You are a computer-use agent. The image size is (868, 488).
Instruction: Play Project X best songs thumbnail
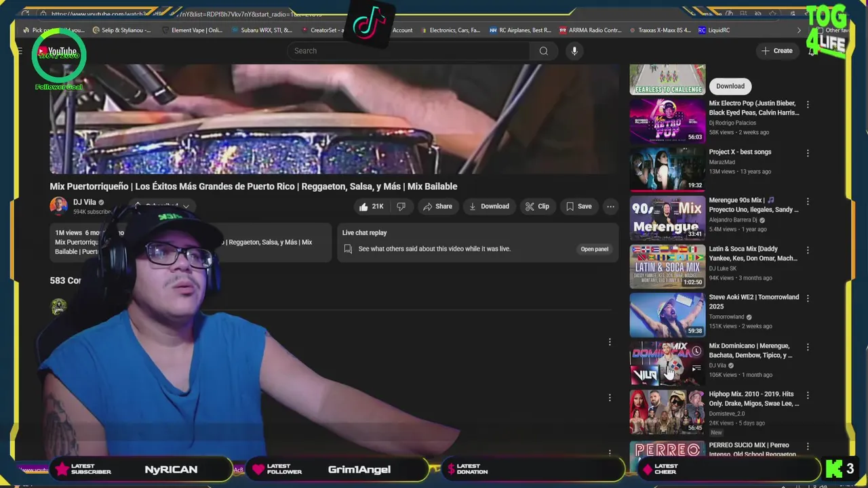[667, 169]
